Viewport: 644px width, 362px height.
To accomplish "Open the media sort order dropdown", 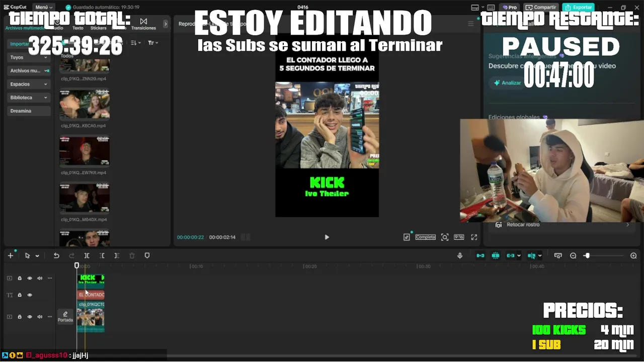I will [136, 43].
